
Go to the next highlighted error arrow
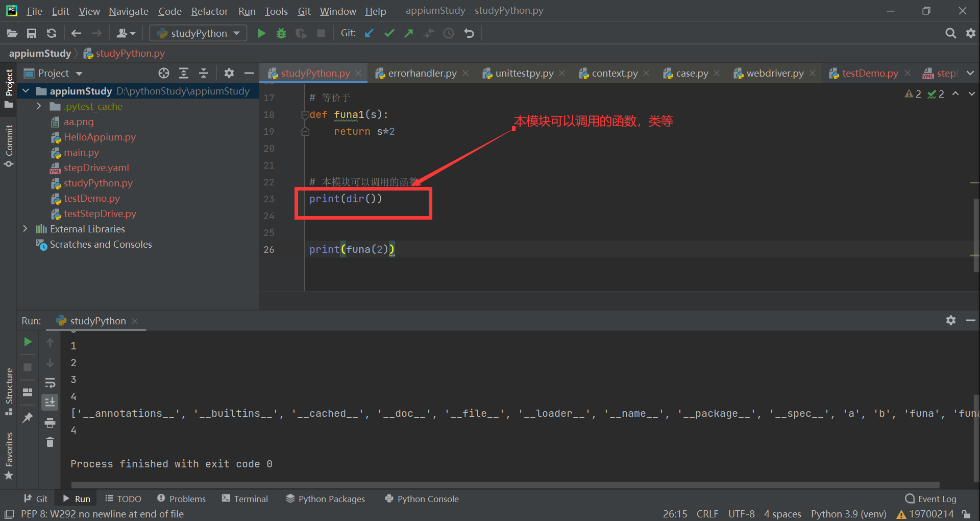tap(972, 94)
